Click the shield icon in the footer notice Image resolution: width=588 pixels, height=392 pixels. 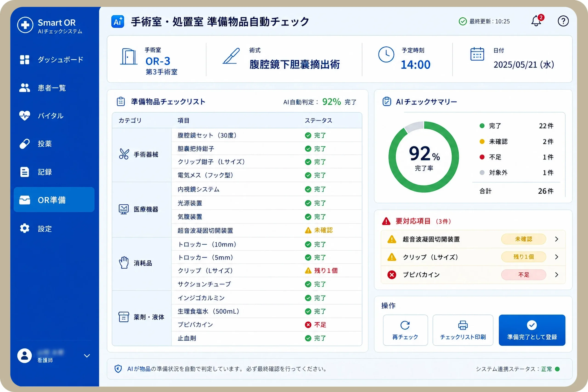click(118, 369)
